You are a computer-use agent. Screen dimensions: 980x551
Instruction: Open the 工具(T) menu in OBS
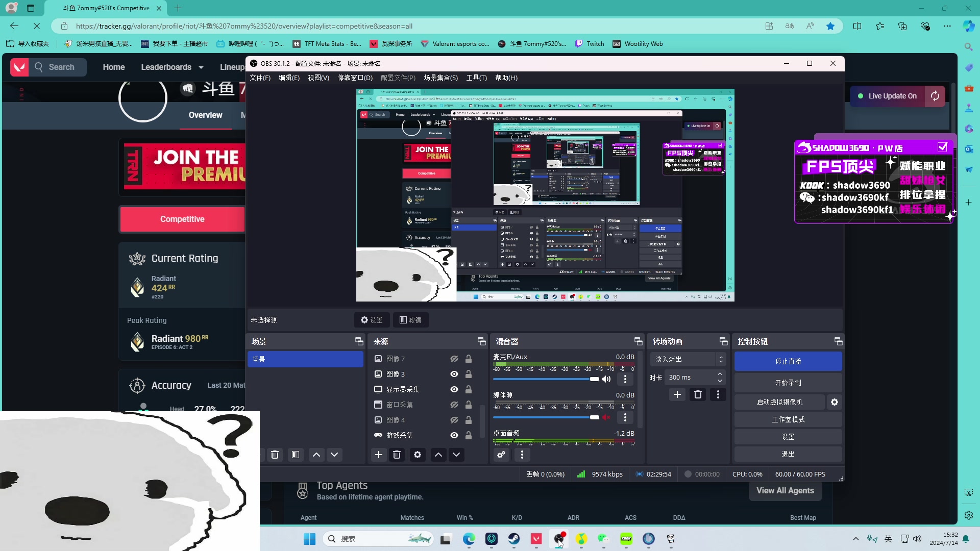[x=476, y=78]
